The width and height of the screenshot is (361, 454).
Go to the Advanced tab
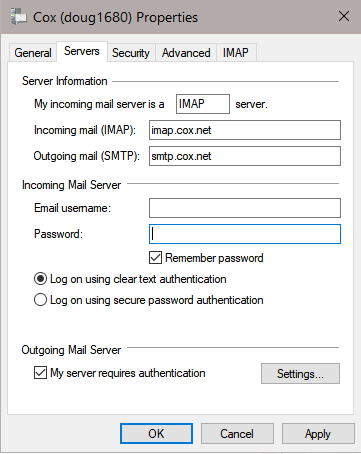186,53
